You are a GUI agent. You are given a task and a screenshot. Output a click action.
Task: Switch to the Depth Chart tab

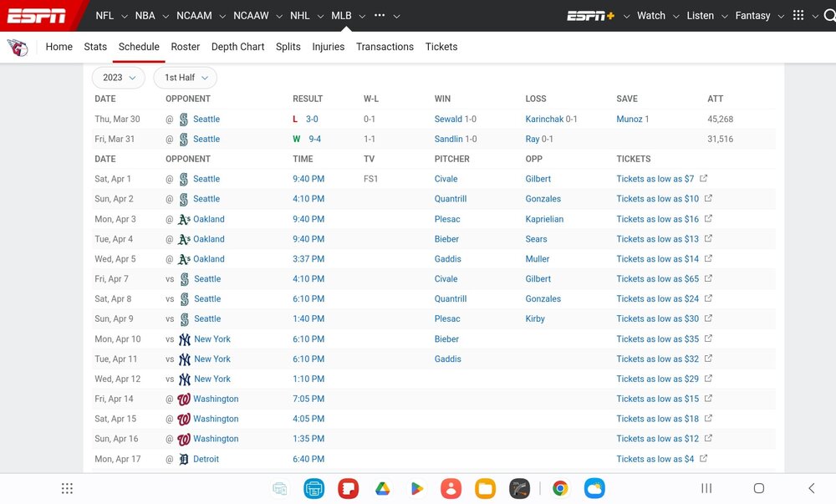pos(237,47)
